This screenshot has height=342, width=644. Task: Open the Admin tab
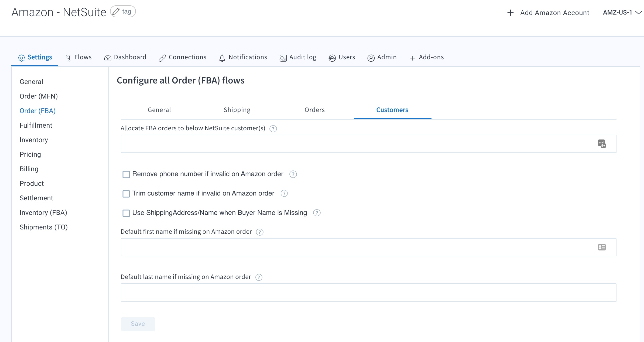pyautogui.click(x=382, y=57)
